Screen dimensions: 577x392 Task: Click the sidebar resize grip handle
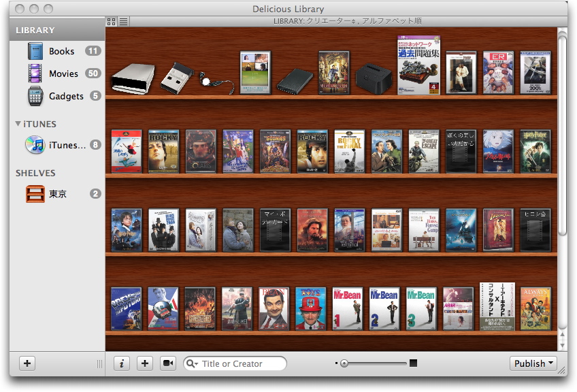pos(99,363)
